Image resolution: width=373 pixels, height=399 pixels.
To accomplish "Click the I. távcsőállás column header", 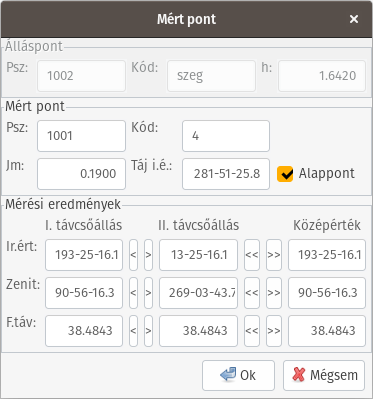I will pyautogui.click(x=84, y=225).
